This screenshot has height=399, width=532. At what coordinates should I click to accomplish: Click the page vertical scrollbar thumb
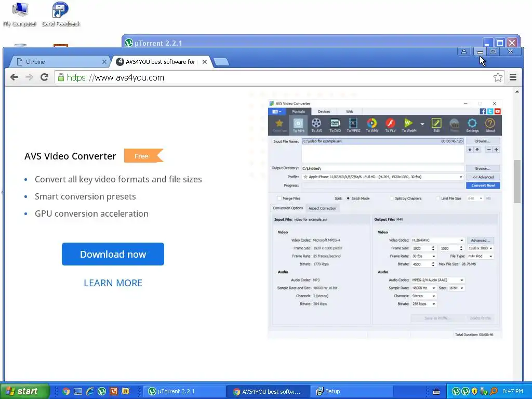tap(517, 181)
